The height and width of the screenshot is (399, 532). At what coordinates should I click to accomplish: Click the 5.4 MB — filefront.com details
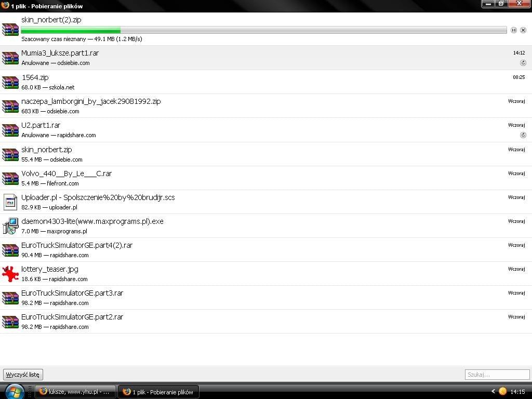(50, 183)
